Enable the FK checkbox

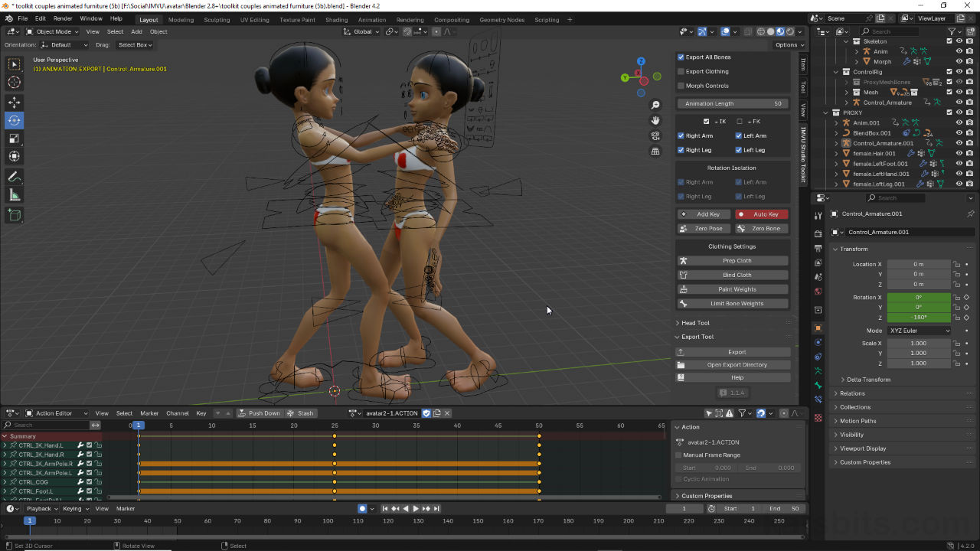coord(740,121)
